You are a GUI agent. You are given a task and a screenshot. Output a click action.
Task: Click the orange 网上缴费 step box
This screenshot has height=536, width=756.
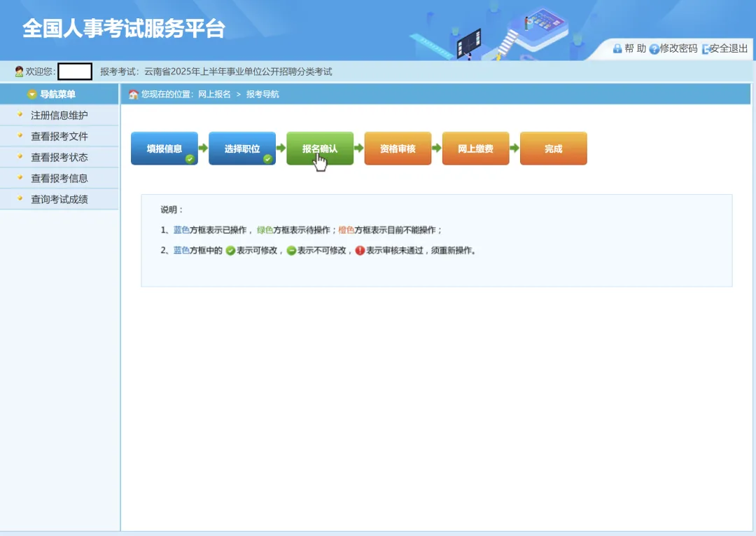click(x=475, y=148)
